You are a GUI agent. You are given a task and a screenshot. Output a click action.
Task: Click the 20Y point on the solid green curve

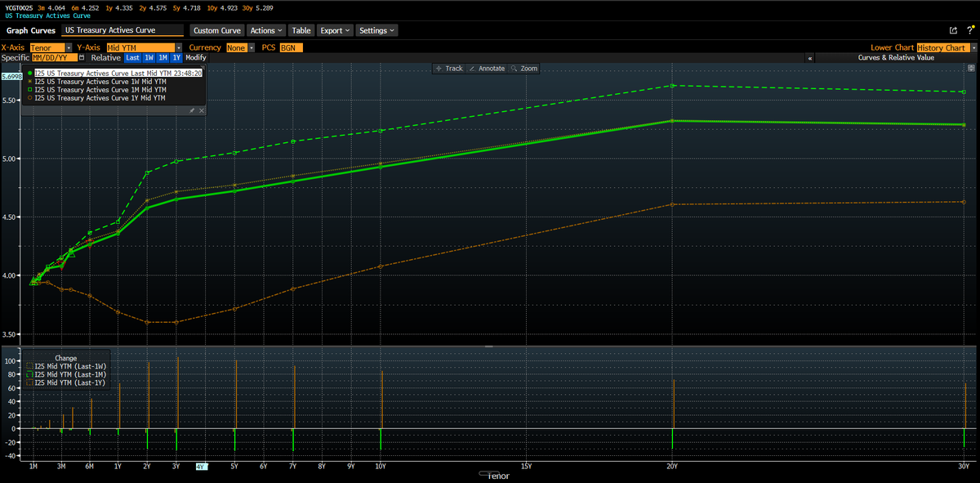click(x=671, y=121)
